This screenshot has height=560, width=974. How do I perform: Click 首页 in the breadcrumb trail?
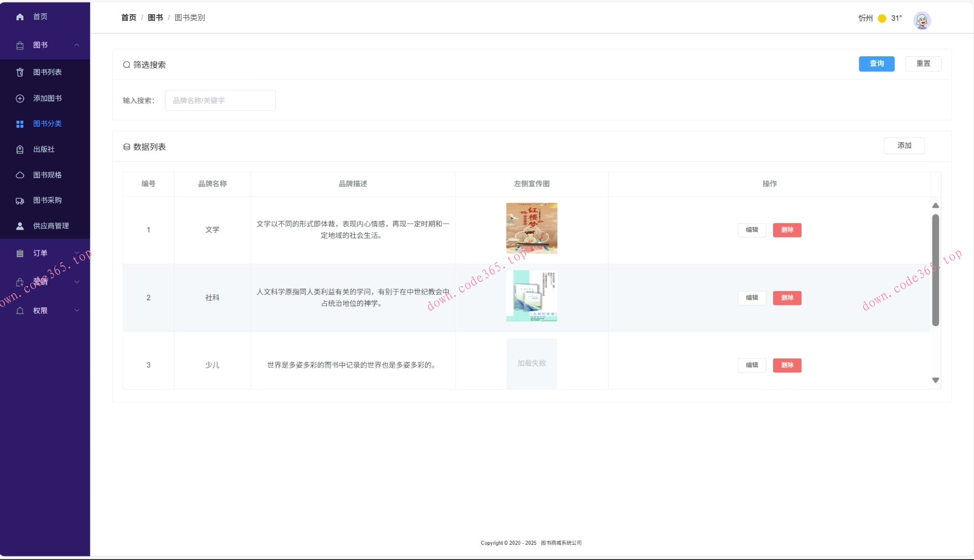(128, 17)
